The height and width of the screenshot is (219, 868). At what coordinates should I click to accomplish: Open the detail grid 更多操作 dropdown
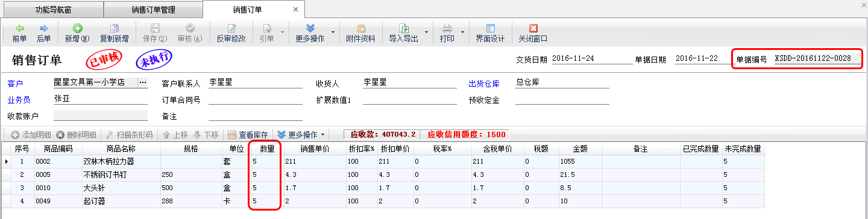(x=301, y=134)
